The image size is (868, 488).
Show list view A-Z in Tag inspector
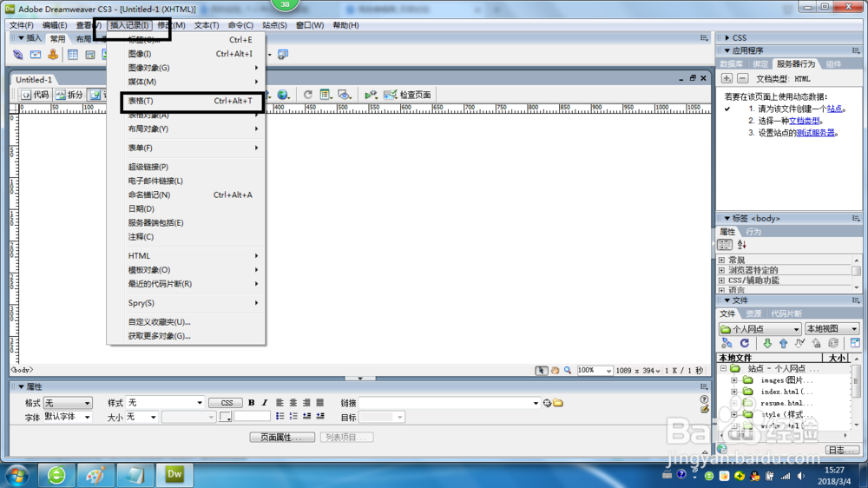(x=742, y=245)
